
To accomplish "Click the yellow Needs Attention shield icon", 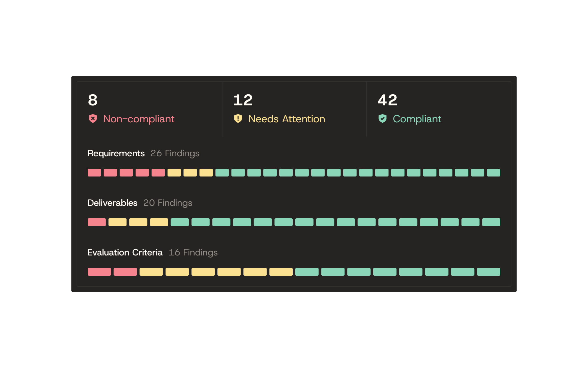I will pyautogui.click(x=238, y=118).
